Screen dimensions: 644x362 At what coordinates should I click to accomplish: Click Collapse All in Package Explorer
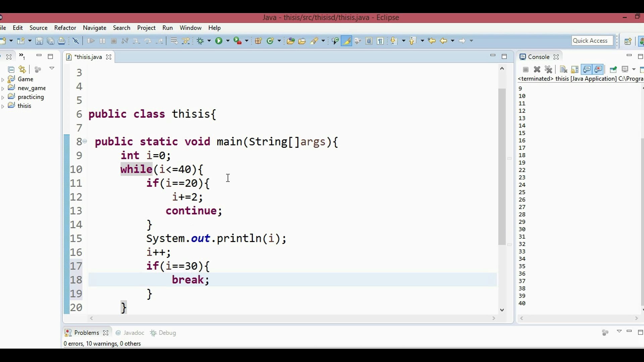pyautogui.click(x=11, y=69)
